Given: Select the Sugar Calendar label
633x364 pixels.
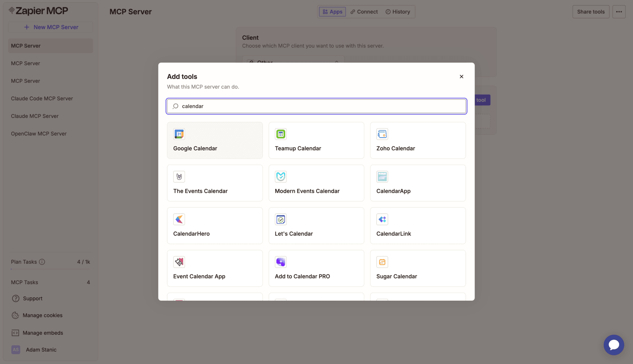Looking at the screenshot, I should pos(397,276).
